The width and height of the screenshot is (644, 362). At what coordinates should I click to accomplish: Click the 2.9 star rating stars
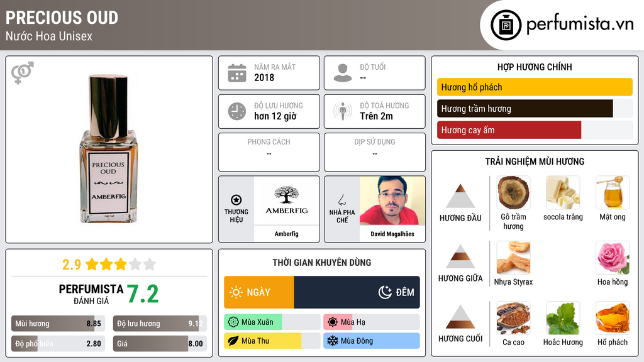pos(121,264)
